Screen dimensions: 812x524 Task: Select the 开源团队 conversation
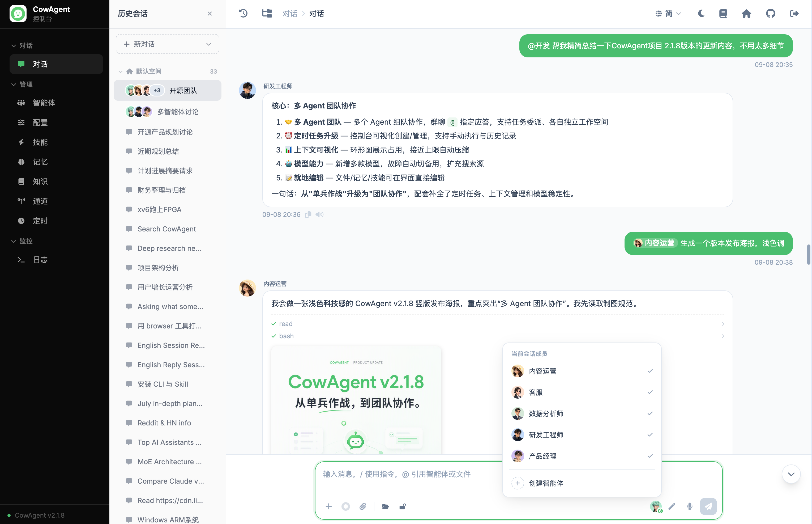[167, 91]
